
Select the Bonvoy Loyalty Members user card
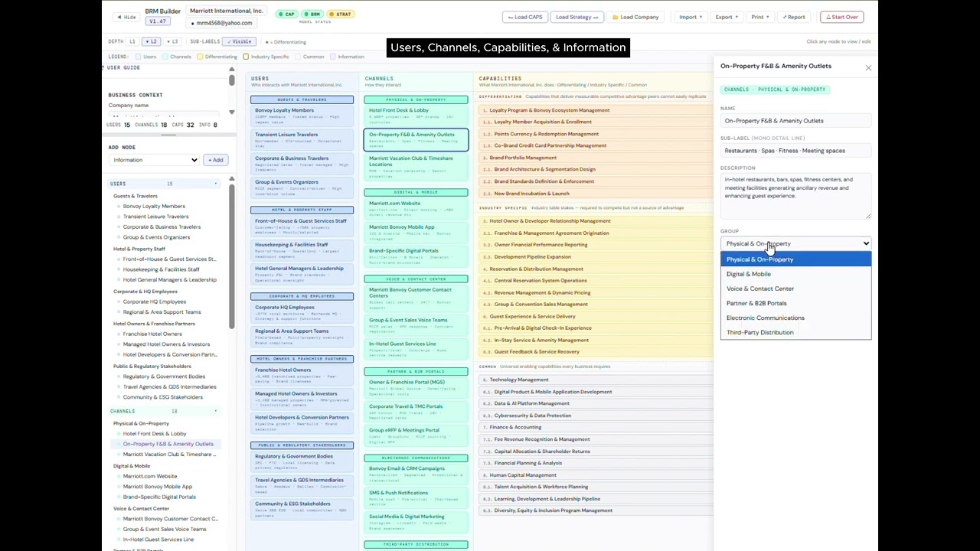click(x=302, y=116)
